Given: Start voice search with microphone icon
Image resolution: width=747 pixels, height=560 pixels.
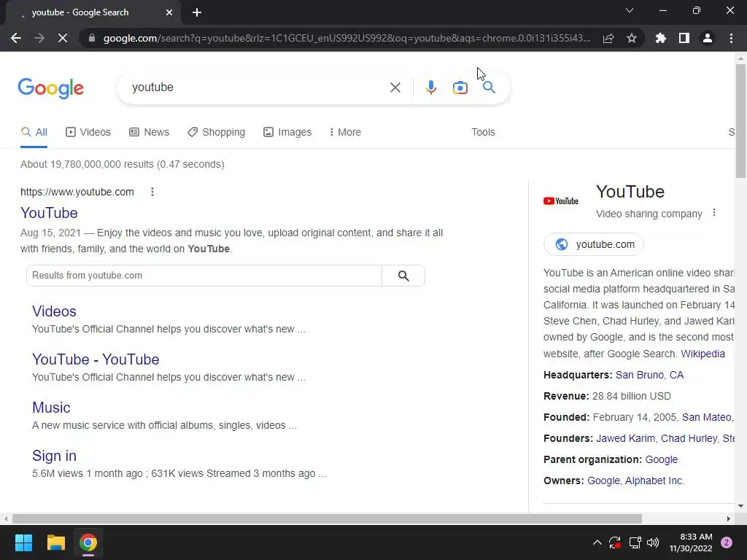Looking at the screenshot, I should point(430,87).
